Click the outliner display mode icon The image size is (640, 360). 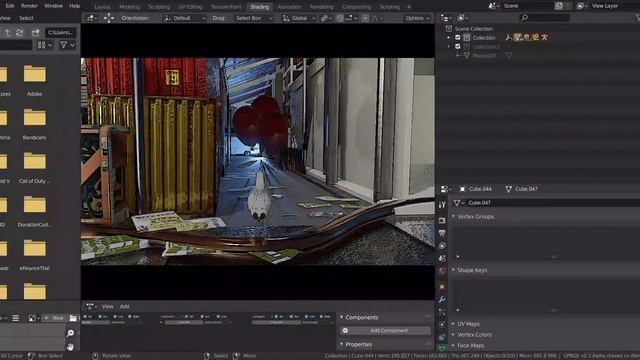463,18
